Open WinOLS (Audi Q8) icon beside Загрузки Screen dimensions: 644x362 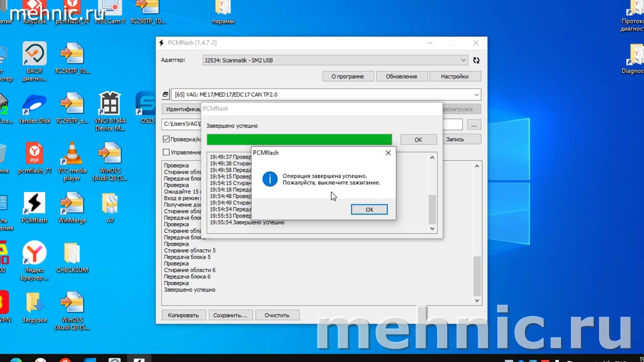pos(72,311)
